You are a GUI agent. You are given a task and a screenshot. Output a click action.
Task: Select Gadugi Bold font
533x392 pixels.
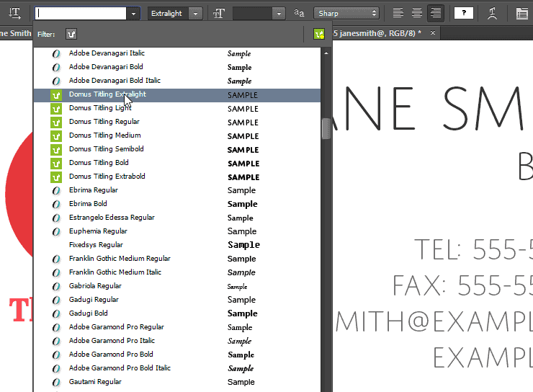coord(176,313)
